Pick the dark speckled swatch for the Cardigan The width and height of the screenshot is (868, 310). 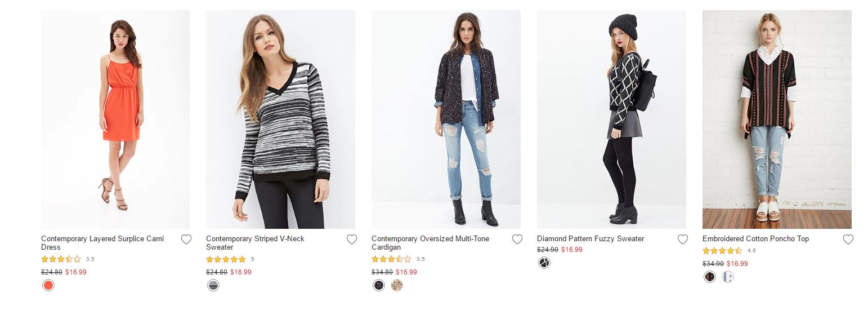click(379, 285)
